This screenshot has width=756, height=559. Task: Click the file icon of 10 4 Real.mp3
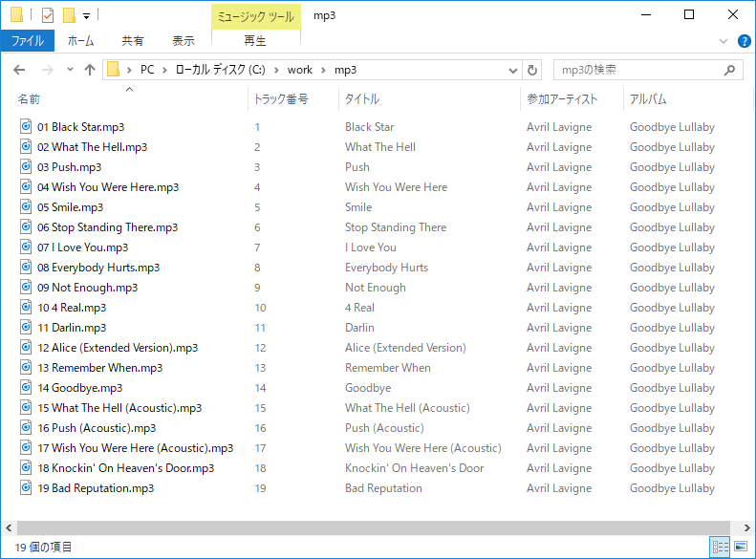26,307
